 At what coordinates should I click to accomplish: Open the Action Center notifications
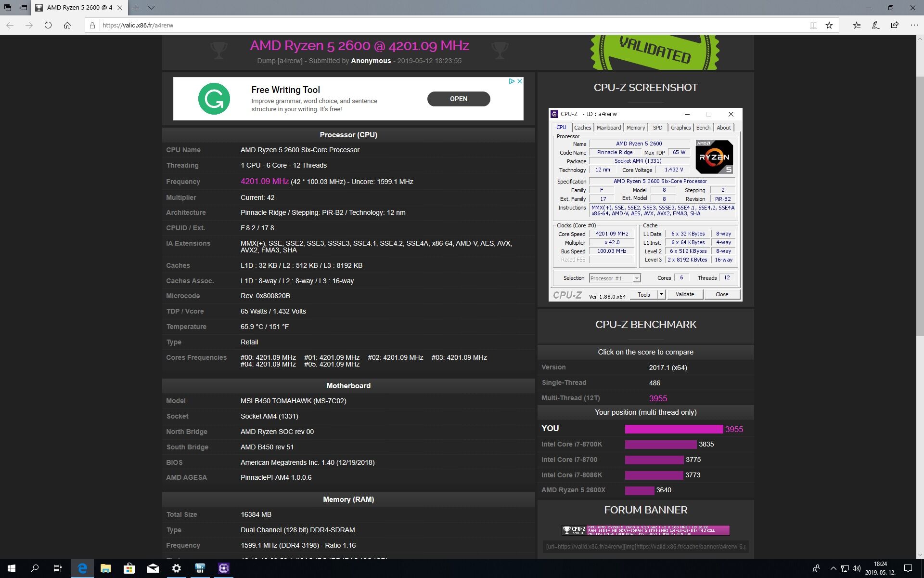[x=908, y=568]
